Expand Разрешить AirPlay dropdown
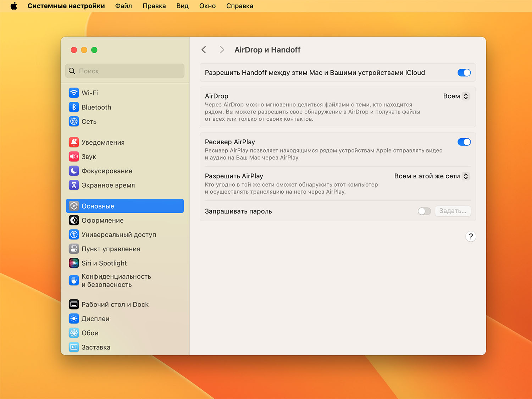 click(432, 176)
